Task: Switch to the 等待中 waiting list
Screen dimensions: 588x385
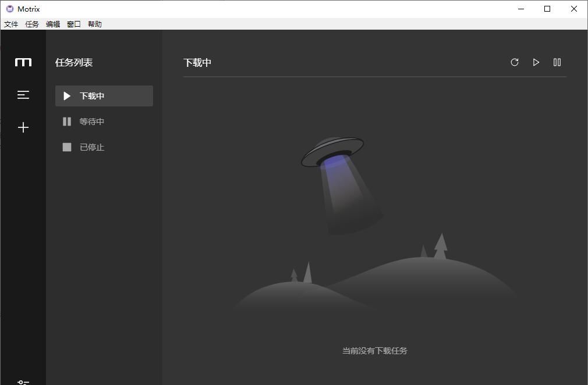Action: 93,121
